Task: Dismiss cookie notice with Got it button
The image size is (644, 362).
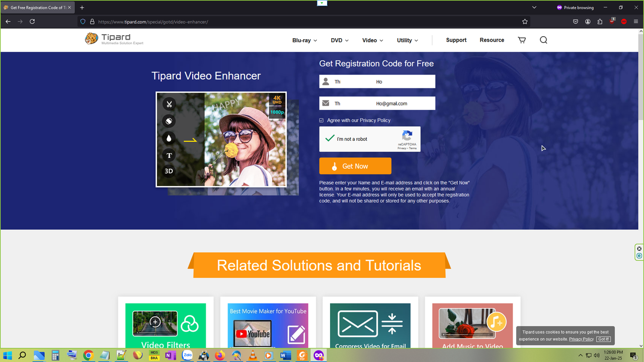Action: pyautogui.click(x=604, y=339)
